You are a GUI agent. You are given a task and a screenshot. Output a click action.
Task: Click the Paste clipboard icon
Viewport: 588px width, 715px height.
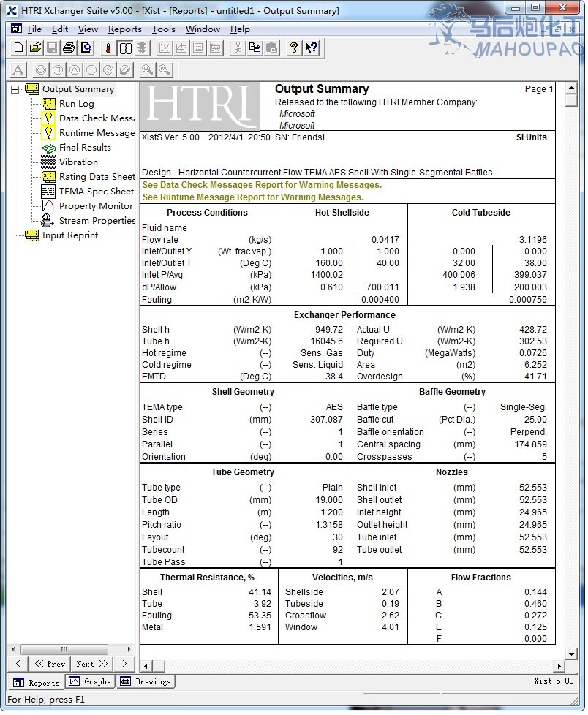pyautogui.click(x=272, y=48)
